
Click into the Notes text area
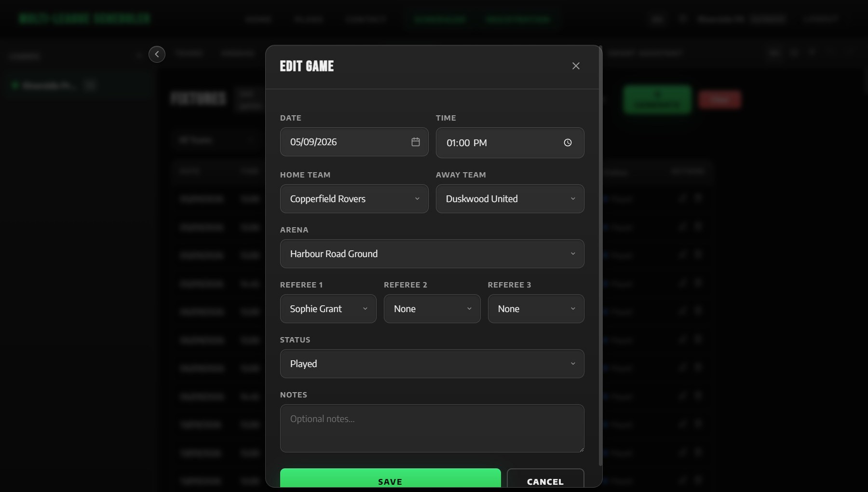click(432, 428)
